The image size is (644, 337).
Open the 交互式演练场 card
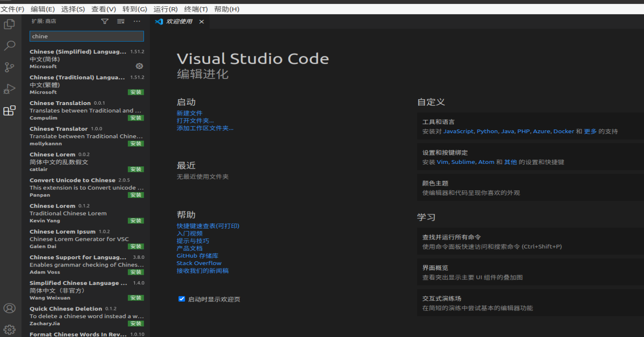tap(531, 303)
